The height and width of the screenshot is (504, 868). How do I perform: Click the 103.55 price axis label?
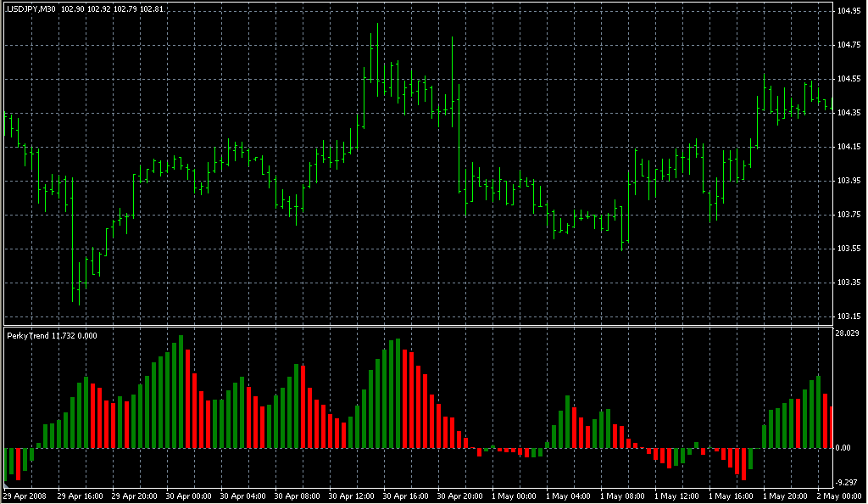pos(848,249)
